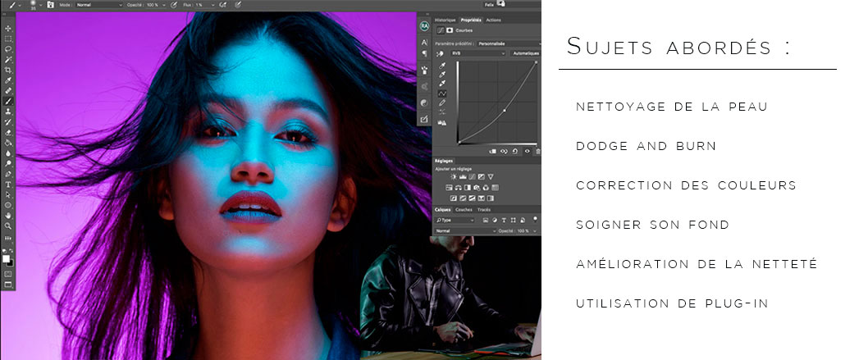The width and height of the screenshot is (868, 360).
Task: Toggle Quick Mask mode in toolbar
Action: click(x=8, y=274)
